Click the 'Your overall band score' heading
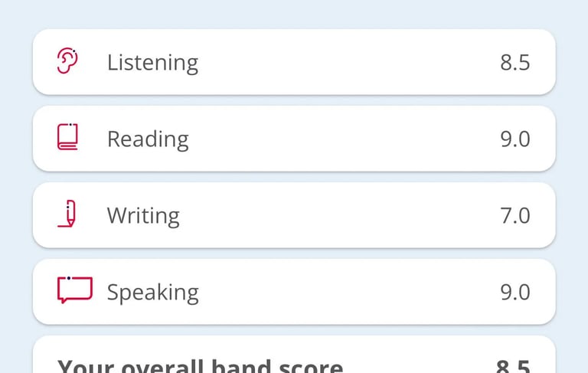This screenshot has height=373, width=588. pos(201,366)
